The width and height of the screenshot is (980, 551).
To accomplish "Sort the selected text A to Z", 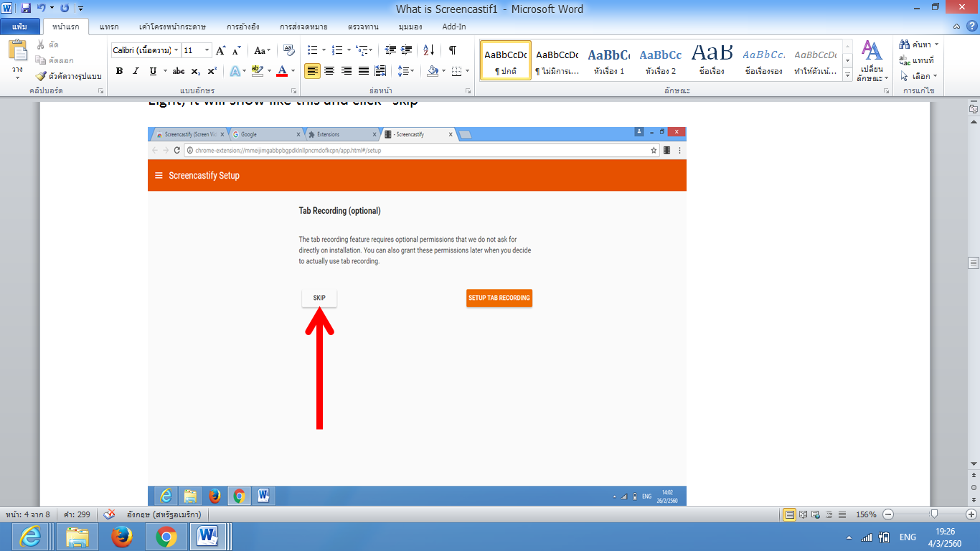I will [429, 50].
